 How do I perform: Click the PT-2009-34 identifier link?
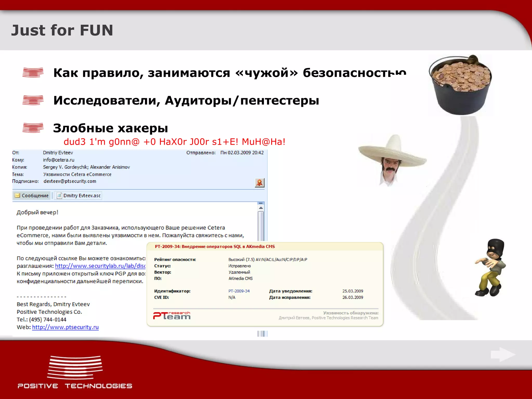239,291
